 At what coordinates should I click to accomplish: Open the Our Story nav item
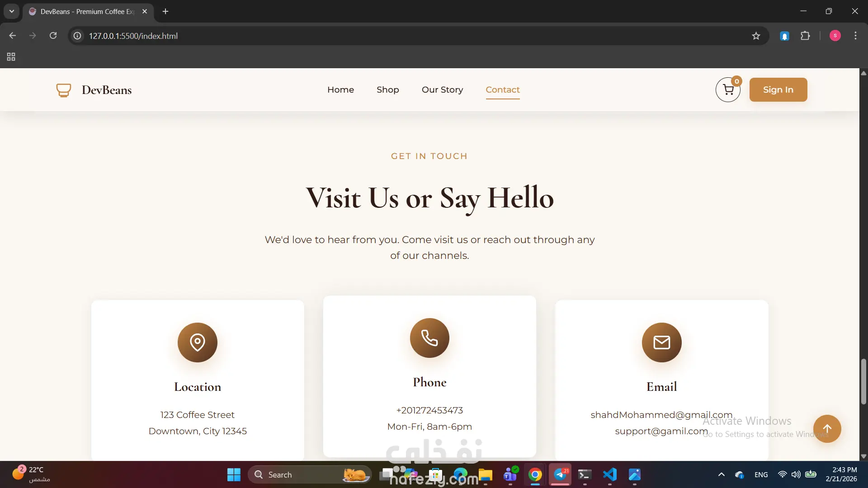pos(442,90)
